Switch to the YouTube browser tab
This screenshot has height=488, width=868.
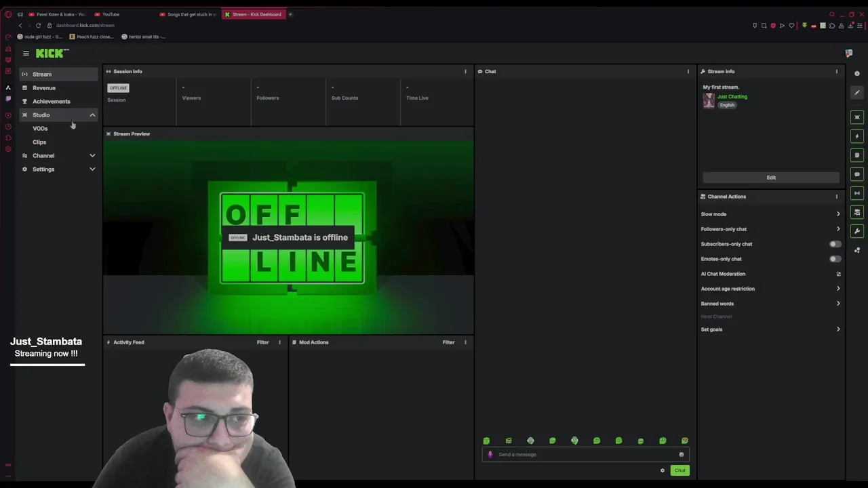122,14
